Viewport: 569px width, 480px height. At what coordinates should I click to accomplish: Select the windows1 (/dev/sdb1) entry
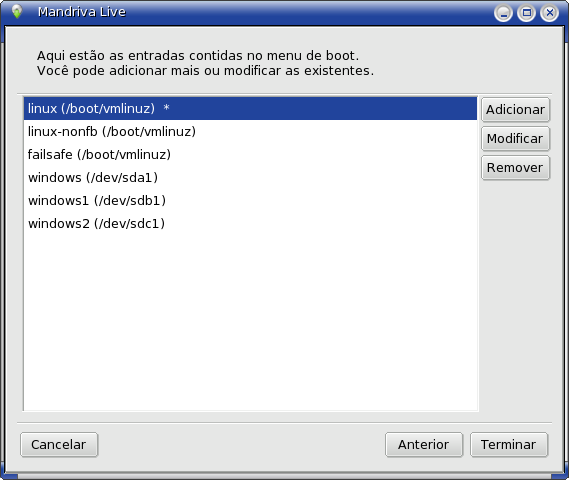(250, 200)
